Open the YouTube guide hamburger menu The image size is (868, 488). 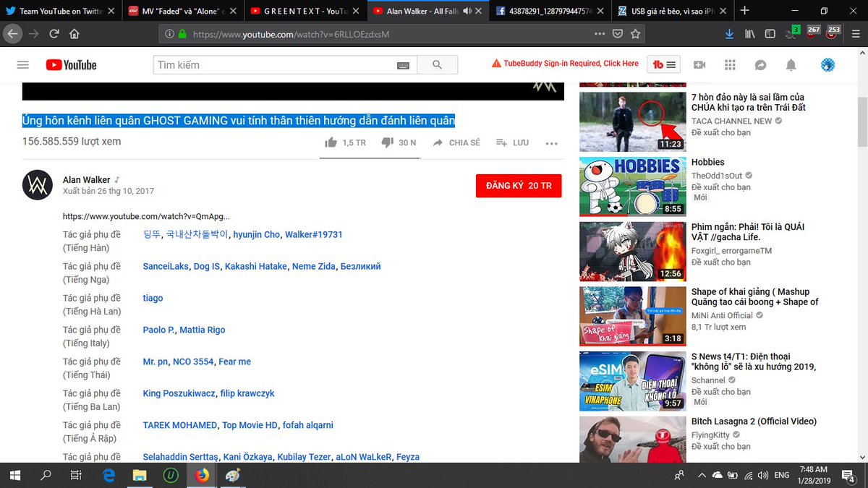point(22,65)
